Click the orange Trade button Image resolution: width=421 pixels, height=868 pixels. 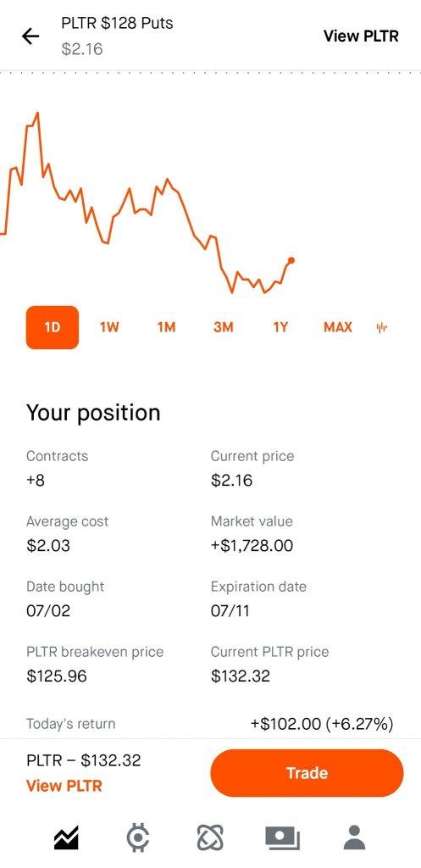tap(307, 773)
